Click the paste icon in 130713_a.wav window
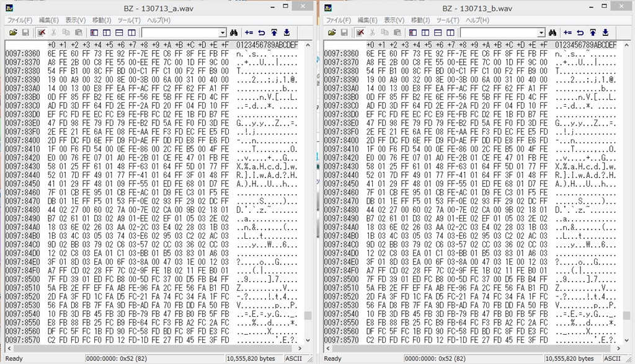The height and width of the screenshot is (364, 635). [79, 32]
